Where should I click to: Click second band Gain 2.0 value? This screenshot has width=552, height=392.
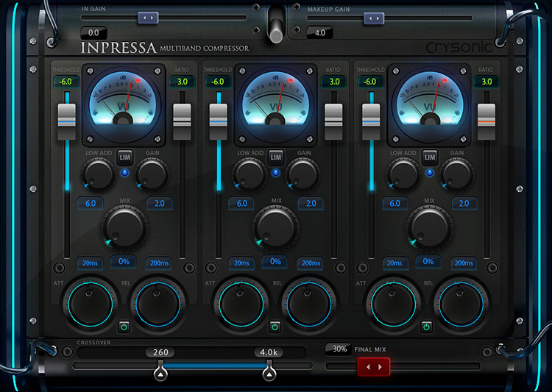[311, 204]
